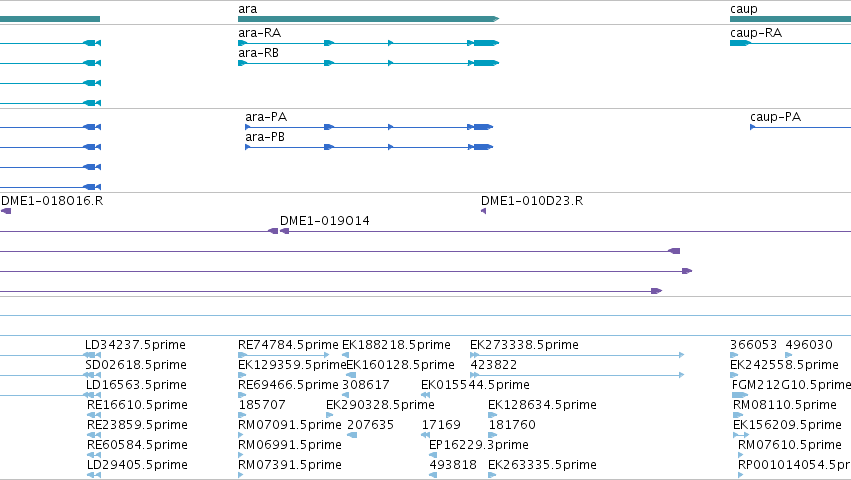Click the 308617 feature label
The image size is (851, 480).
tap(366, 385)
